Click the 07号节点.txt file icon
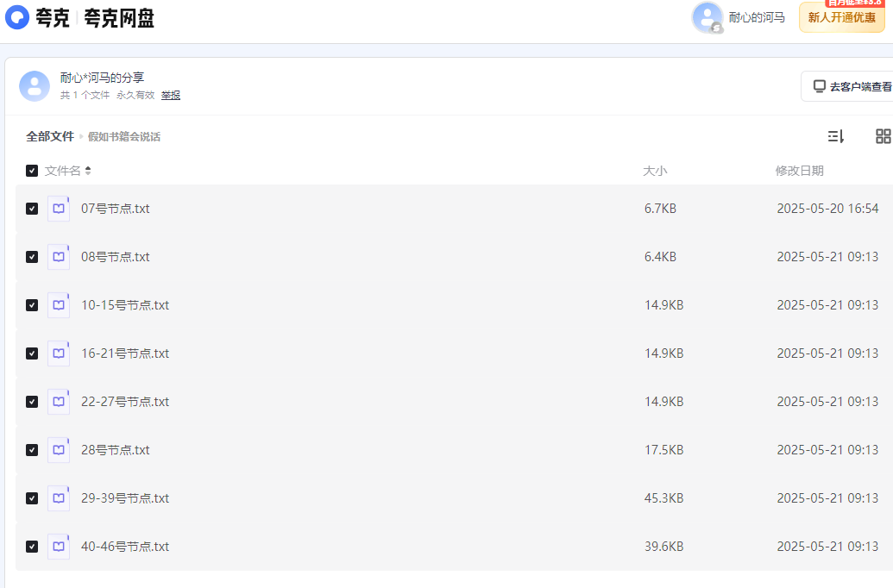Image resolution: width=893 pixels, height=588 pixels. 59,209
